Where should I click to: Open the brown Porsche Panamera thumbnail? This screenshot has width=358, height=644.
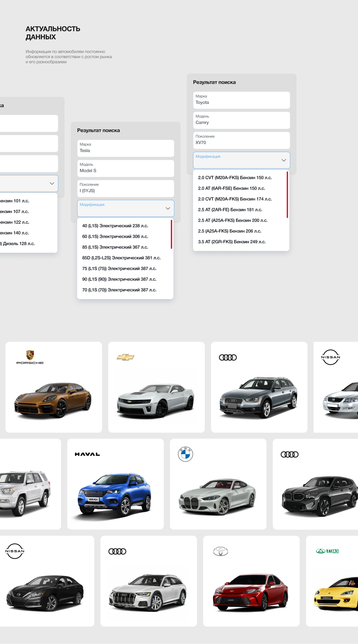[53, 401]
